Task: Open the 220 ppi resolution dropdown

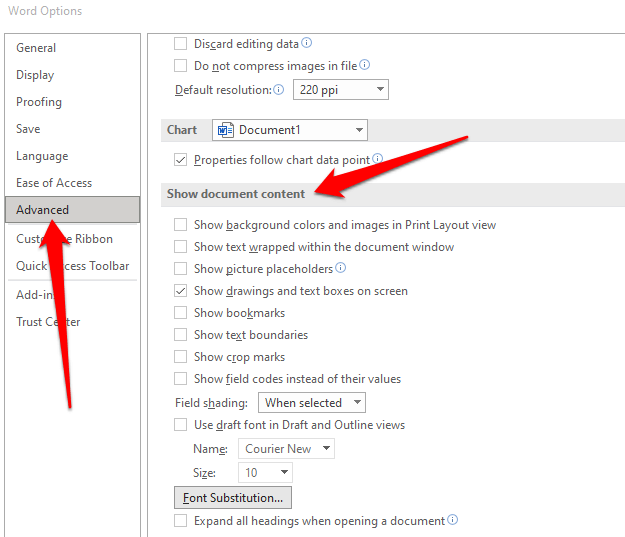Action: (341, 89)
